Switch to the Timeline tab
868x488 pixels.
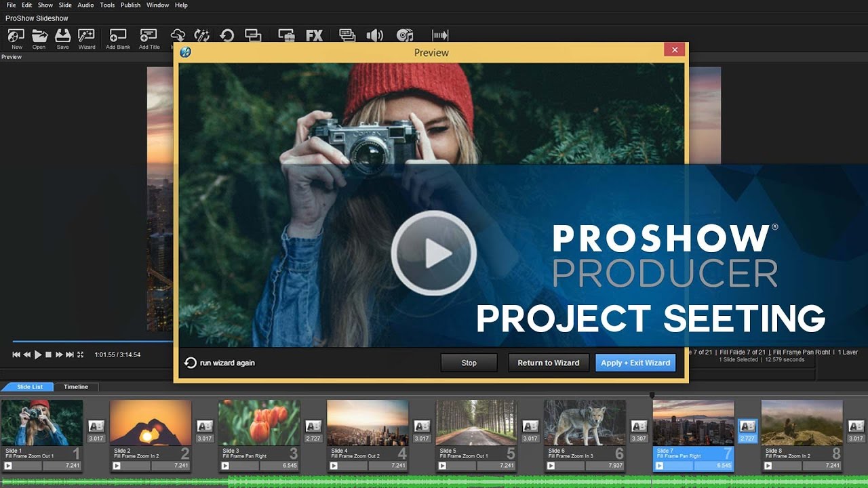[76, 387]
